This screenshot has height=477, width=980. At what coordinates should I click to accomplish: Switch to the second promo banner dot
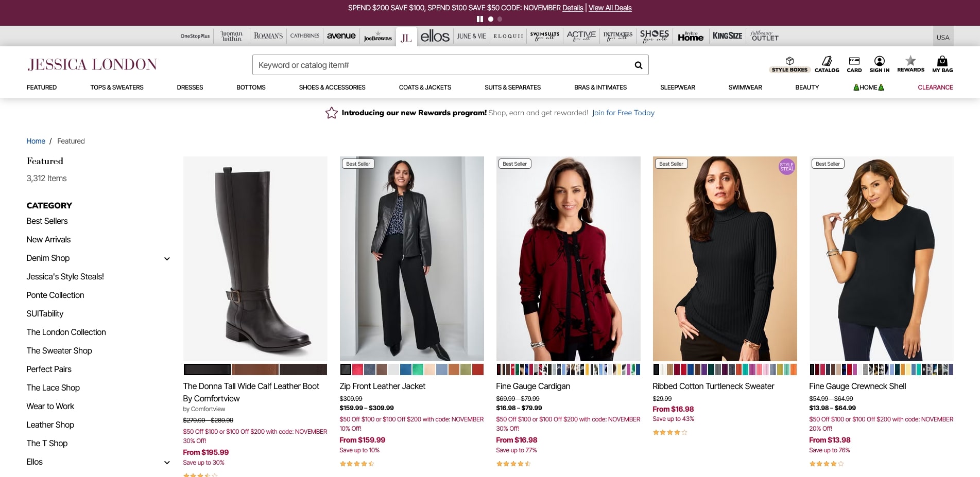(500, 19)
